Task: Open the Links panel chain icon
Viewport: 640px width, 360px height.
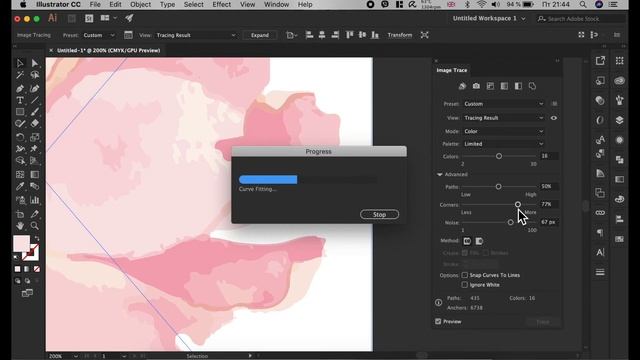Action: 600,213
